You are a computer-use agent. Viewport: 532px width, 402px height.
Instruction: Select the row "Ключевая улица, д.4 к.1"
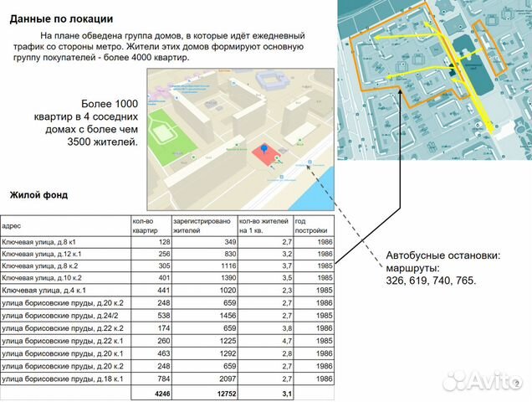[167, 291]
